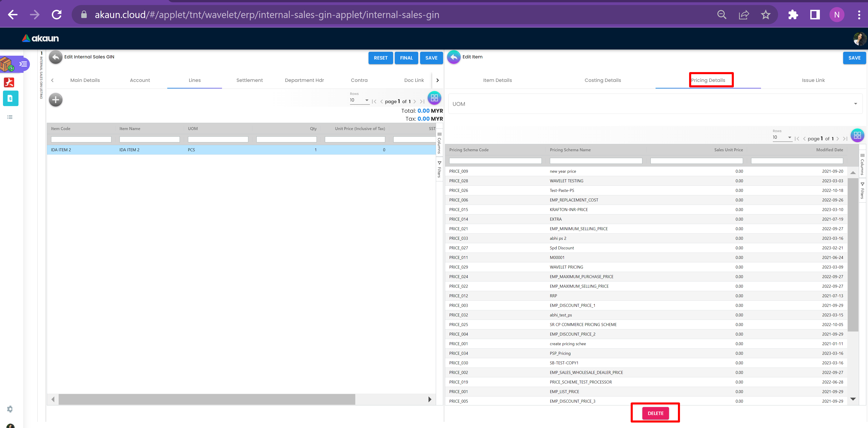Open the grid view icon in Lines panel
868x428 pixels.
tap(434, 98)
